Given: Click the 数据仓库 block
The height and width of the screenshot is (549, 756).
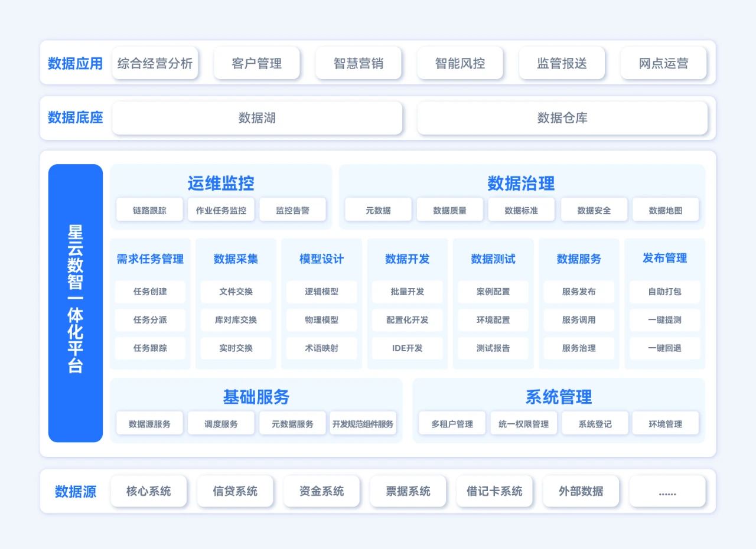Looking at the screenshot, I should click(x=562, y=118).
